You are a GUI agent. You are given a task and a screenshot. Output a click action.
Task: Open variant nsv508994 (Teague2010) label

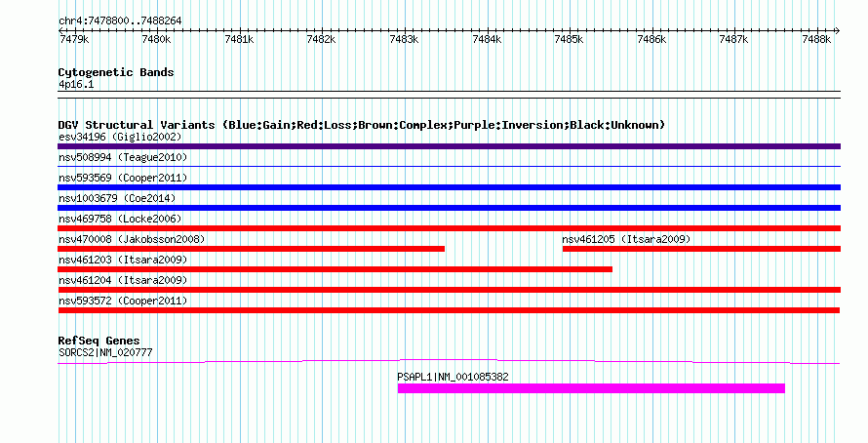point(123,157)
